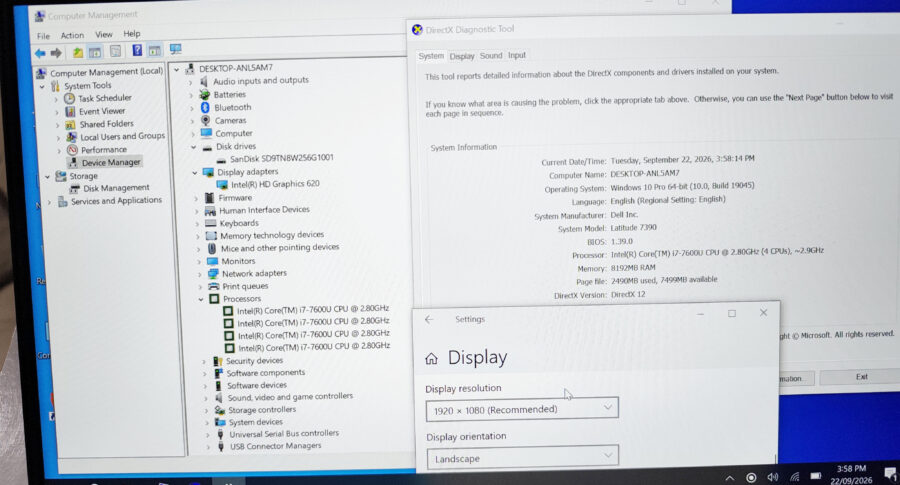
Task: Expand the Mice and other pointing devices category
Action: pyautogui.click(x=199, y=249)
